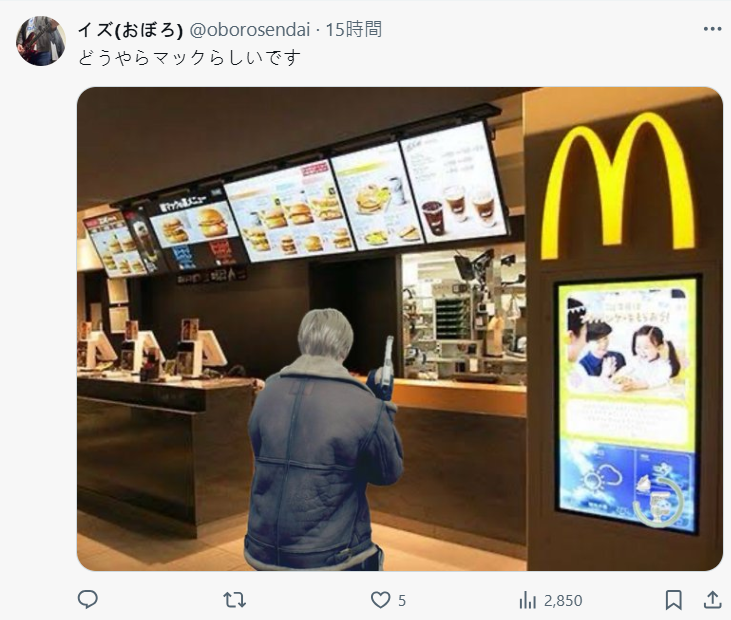Open the display name イズ(おぼろ)
Viewport: 731px width, 620px height.
[x=130, y=30]
